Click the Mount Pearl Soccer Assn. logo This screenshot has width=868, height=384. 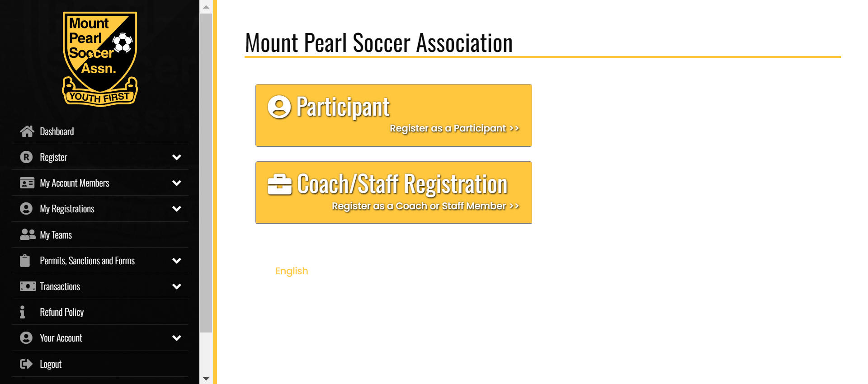point(100,59)
